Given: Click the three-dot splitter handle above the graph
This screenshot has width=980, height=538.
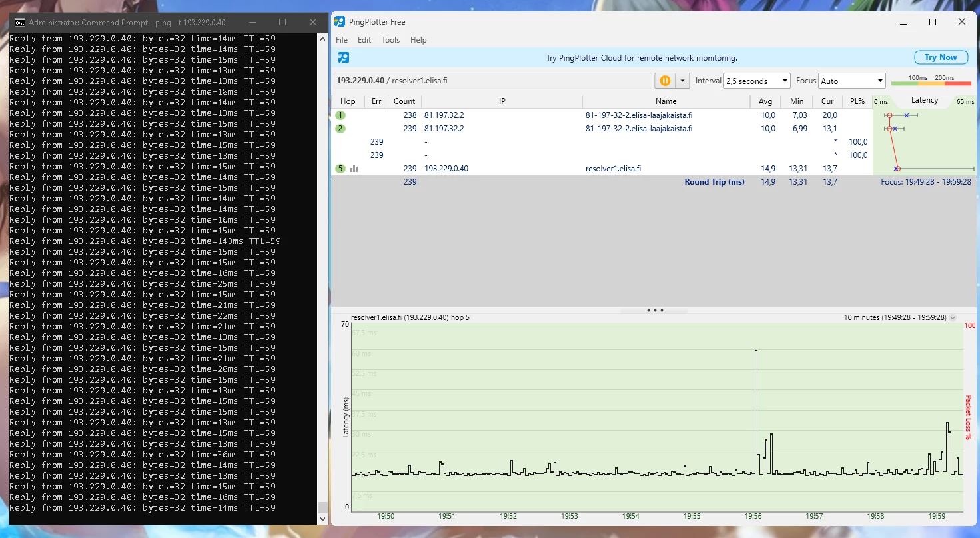Looking at the screenshot, I should click(x=655, y=310).
